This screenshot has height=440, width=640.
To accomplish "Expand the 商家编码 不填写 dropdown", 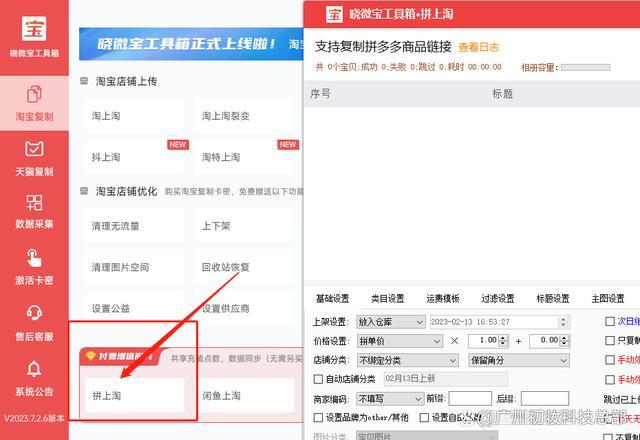I will [x=390, y=399].
